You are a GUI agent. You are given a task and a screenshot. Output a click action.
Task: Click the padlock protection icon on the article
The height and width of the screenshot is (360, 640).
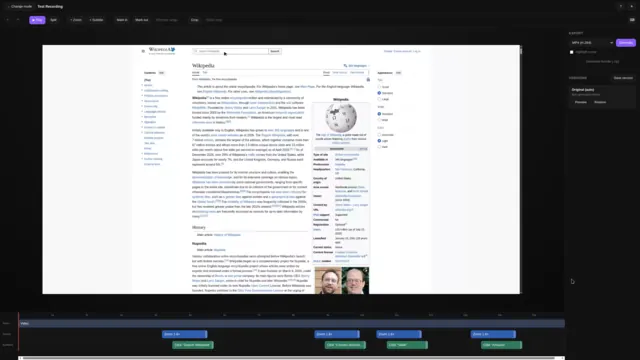[x=368, y=80]
